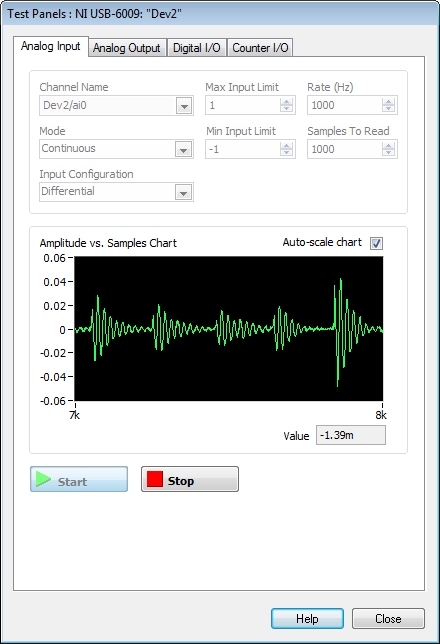Switch to the Analog Output tab
Viewport: 440px width, 644px height.
coord(127,48)
